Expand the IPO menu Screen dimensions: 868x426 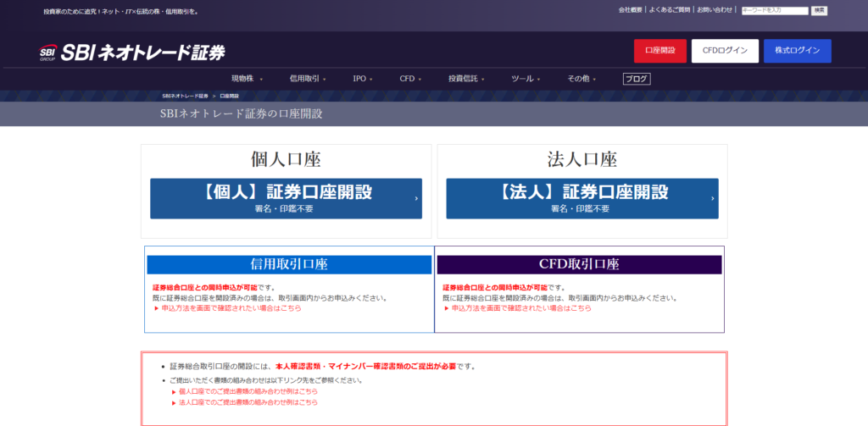pos(363,79)
